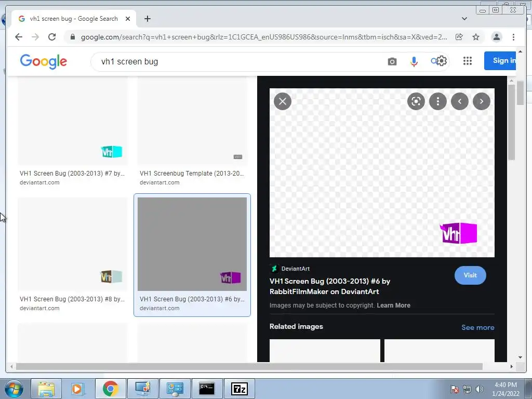The height and width of the screenshot is (399, 532).
Task: Open Google search settings gear
Action: (442, 61)
